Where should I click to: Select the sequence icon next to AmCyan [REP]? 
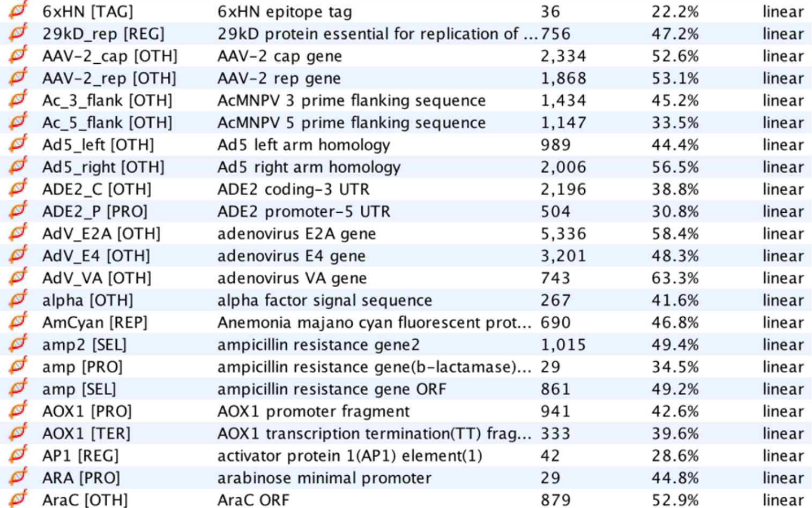pos(17,322)
